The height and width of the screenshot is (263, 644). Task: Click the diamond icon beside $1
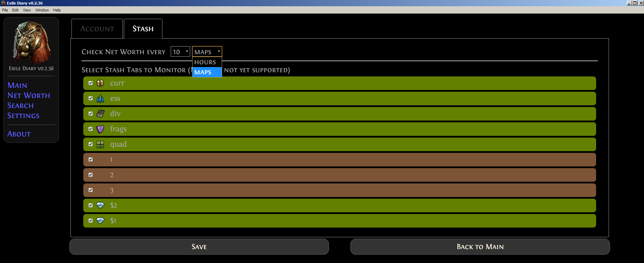coord(100,221)
